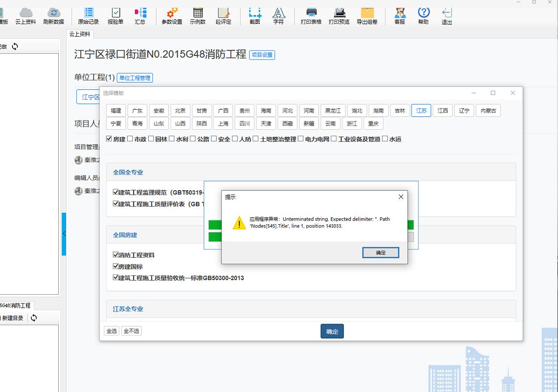Screen dimensions: 558x392
Task: Uncheck the 消防工程资料 template checkbox
Action: pos(116,255)
